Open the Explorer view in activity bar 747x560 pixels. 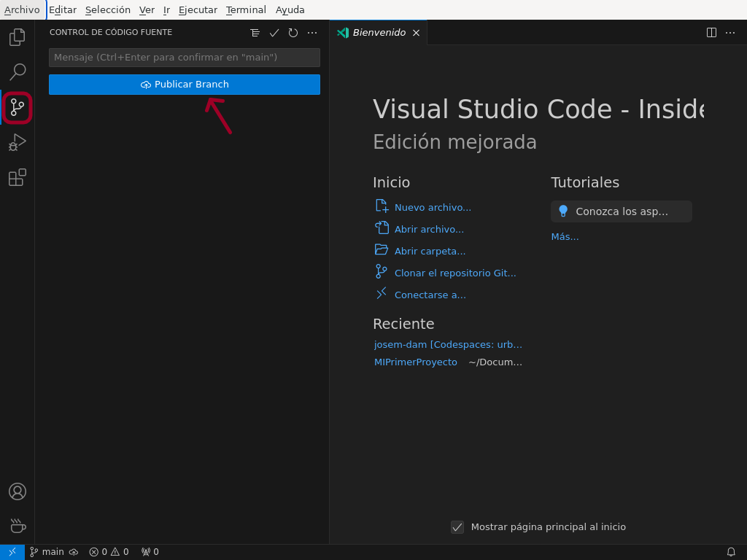click(x=18, y=37)
